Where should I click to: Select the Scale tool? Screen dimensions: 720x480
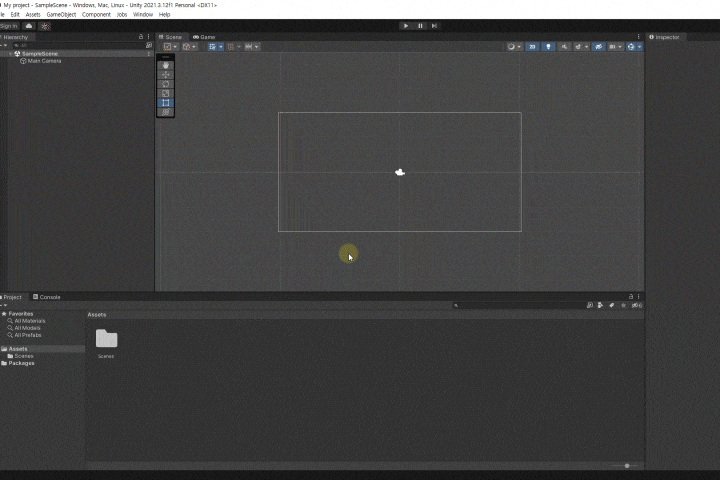(165, 93)
